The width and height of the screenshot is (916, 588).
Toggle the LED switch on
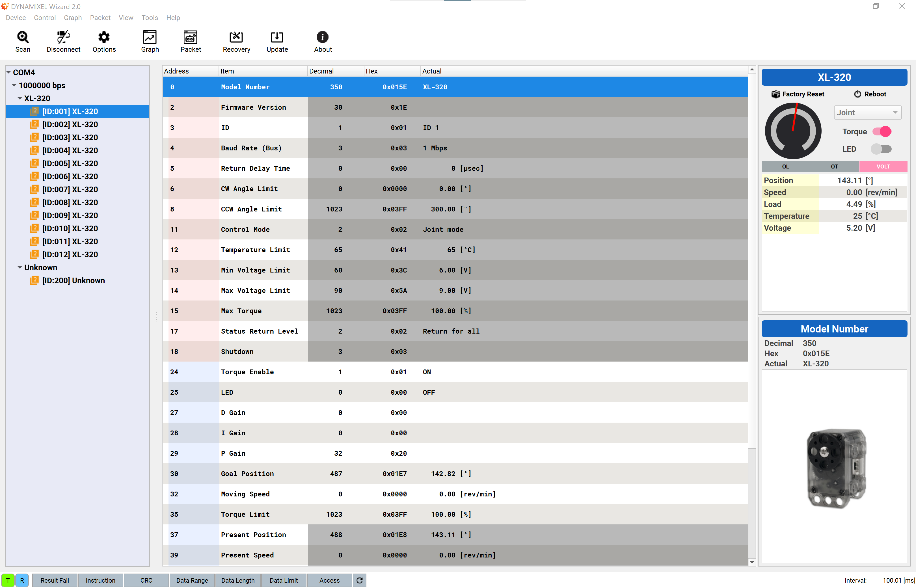point(881,149)
